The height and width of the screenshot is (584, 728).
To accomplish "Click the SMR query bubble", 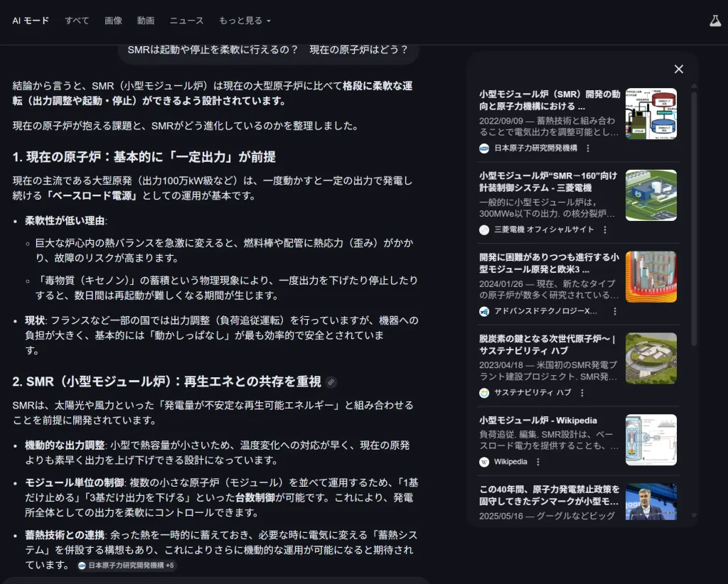I will click(267, 50).
